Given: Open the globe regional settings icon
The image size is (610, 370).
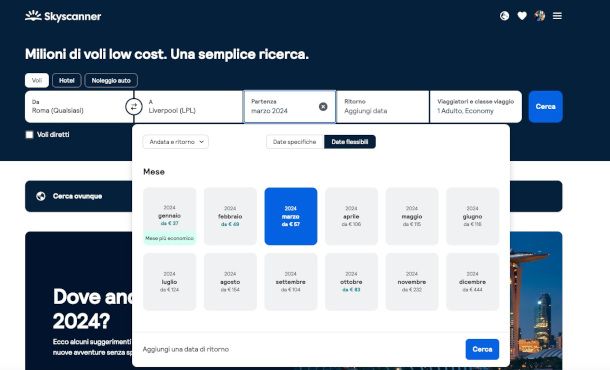Looking at the screenshot, I should (504, 16).
